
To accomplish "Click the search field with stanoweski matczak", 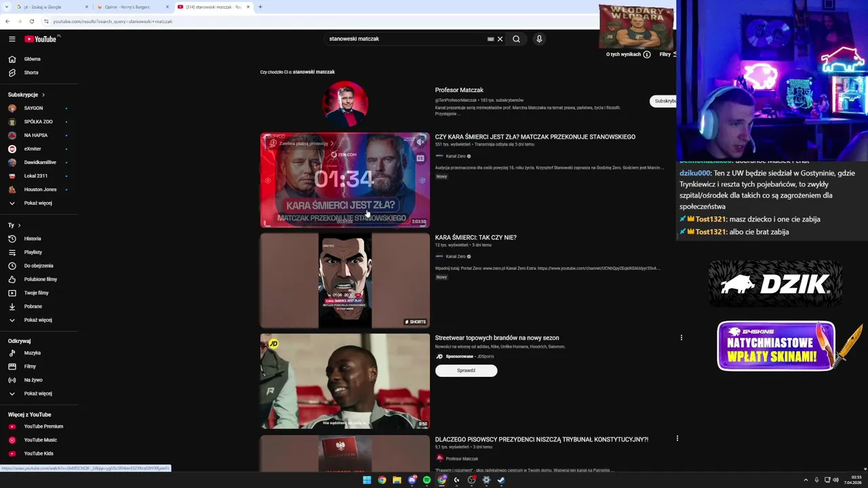I will pos(406,39).
